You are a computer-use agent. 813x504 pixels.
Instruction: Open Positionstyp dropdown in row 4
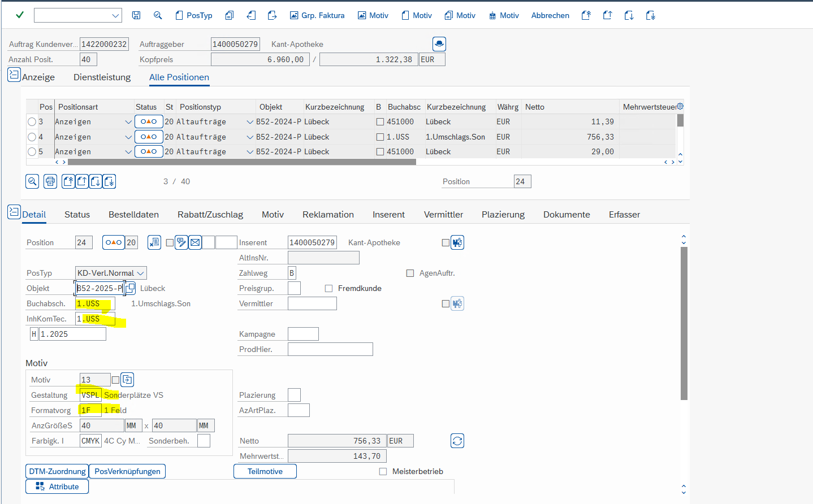pyautogui.click(x=250, y=137)
